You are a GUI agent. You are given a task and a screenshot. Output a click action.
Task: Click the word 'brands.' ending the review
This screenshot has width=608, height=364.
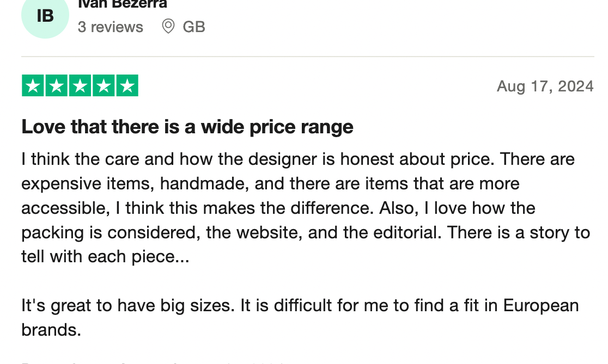point(51,330)
